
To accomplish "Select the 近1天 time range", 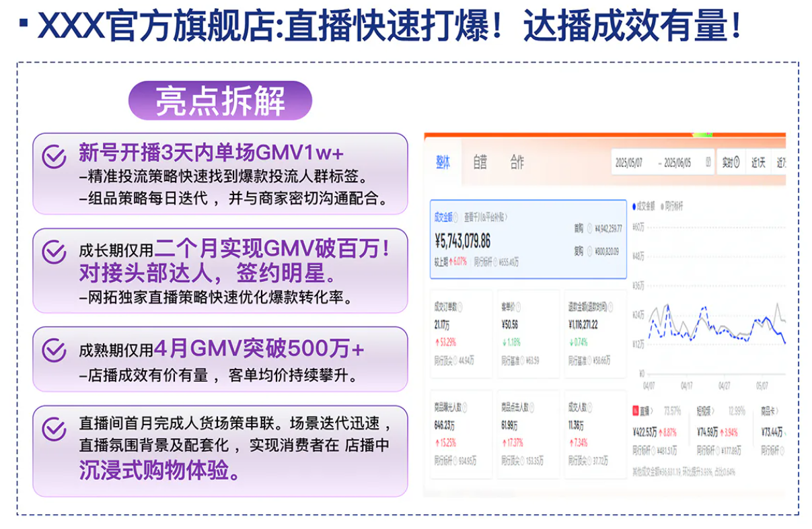I will click(759, 162).
